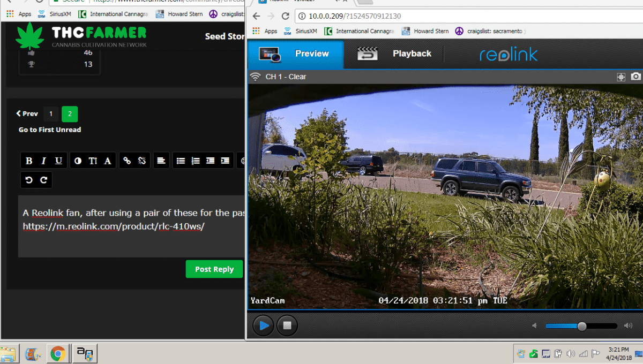Select page 2 of the thread
Screen dimensions: 643x364
[x=70, y=114]
